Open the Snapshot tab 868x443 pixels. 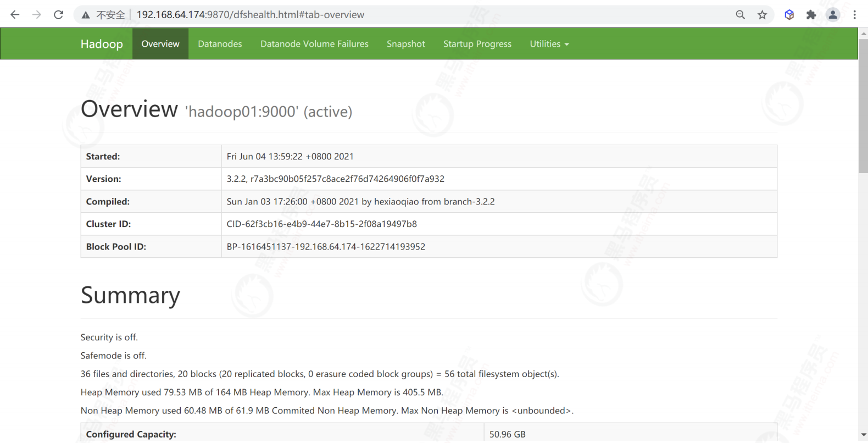coord(406,44)
